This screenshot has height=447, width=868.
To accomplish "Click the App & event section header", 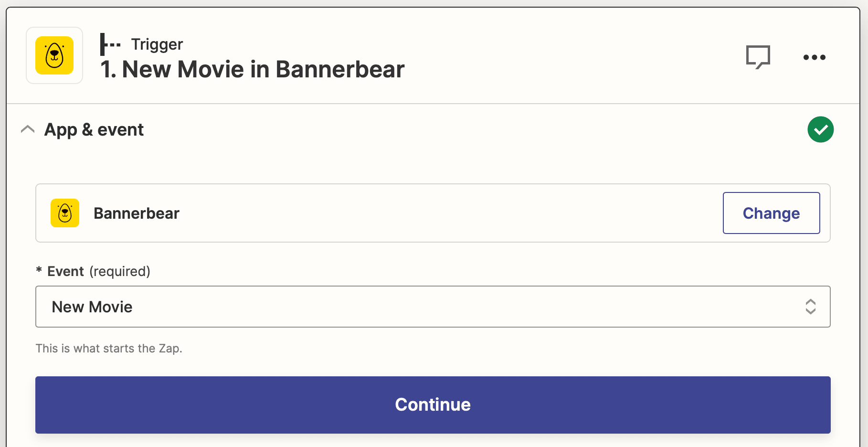I will 94,129.
